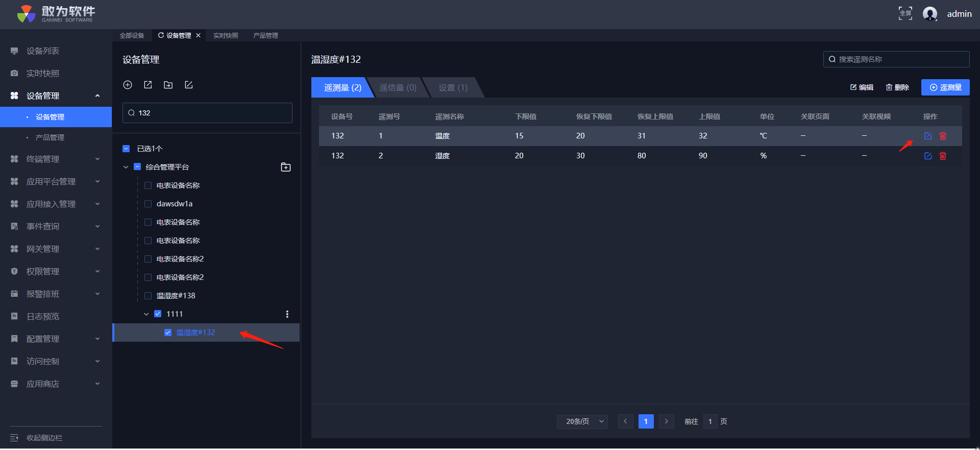This screenshot has height=450, width=980.
Task: Click the 日志预览 sidebar icon
Action: (14, 316)
